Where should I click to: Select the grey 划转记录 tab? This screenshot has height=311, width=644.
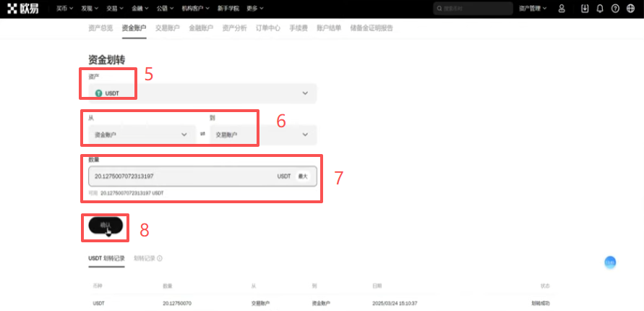[145, 258]
